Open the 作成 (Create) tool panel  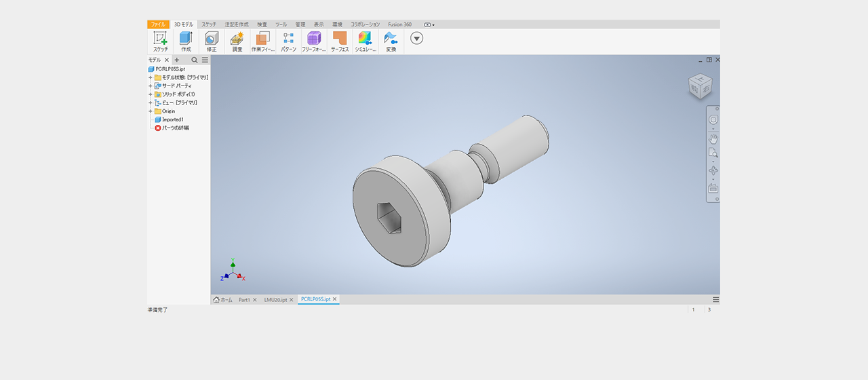pos(186,39)
